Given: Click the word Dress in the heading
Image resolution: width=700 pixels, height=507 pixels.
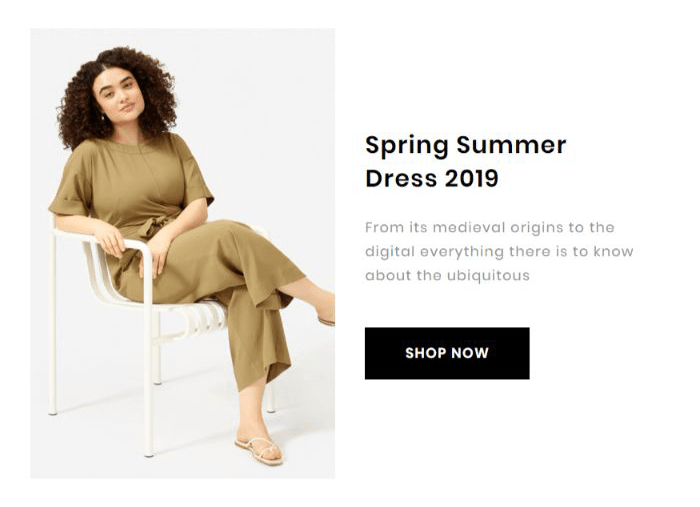Looking at the screenshot, I should click(x=401, y=178).
